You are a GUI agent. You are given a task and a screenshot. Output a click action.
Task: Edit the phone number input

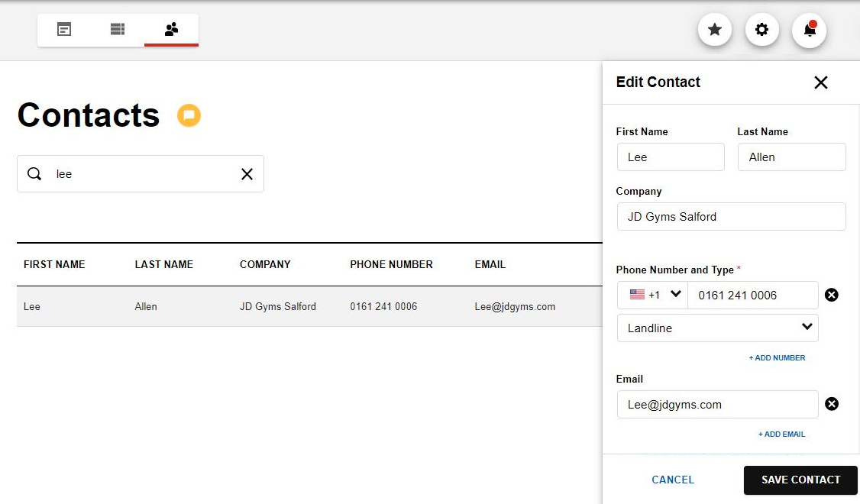click(x=752, y=295)
